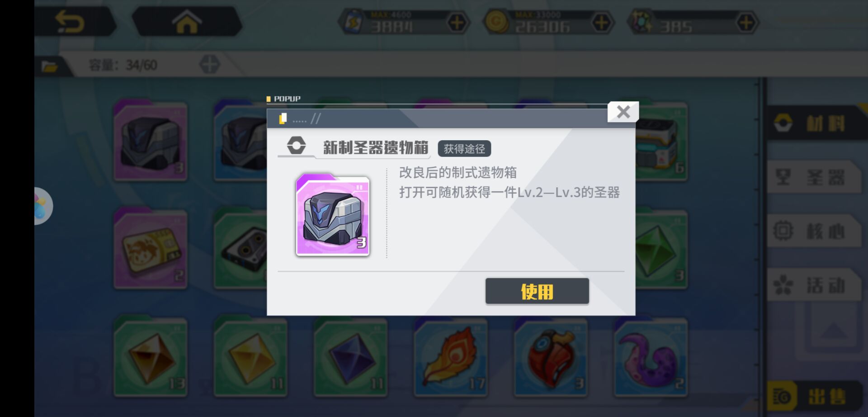
Task: Select the relic box item thumbnail in popup
Action: click(333, 215)
